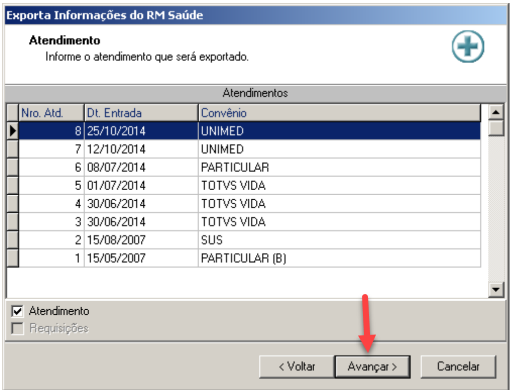Click TOTVS VIDA in row 4
The image size is (510, 390).
pyautogui.click(x=340, y=204)
